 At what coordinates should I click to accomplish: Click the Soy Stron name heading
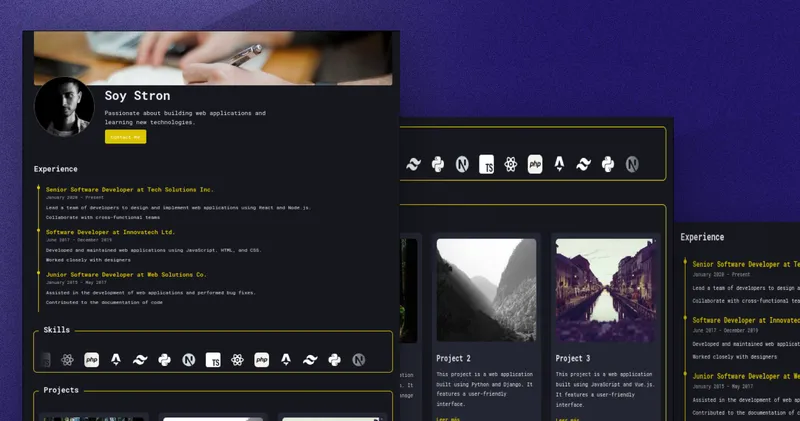(x=137, y=96)
